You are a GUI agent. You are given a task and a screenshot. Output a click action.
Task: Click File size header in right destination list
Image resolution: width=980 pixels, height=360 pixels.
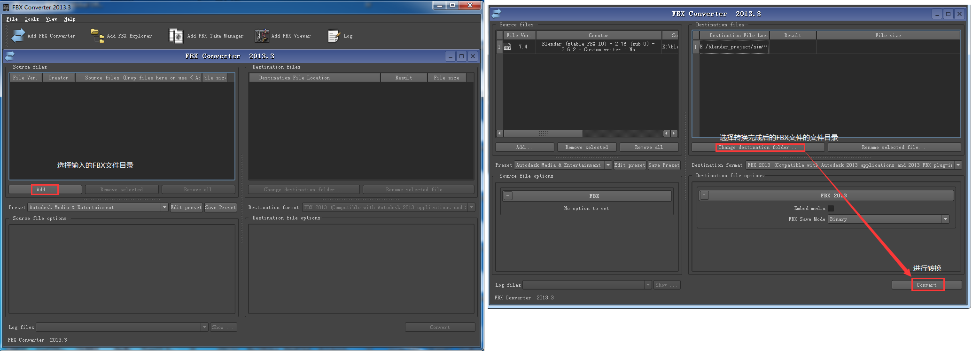pos(888,35)
